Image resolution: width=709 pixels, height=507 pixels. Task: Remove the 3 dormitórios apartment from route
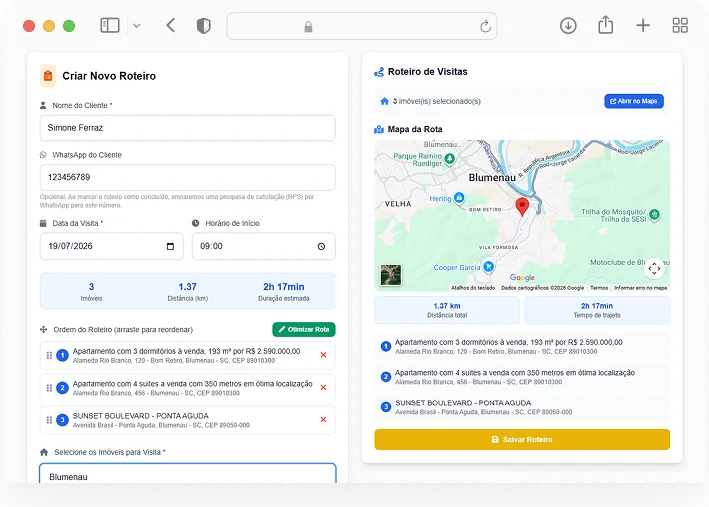pyautogui.click(x=323, y=355)
